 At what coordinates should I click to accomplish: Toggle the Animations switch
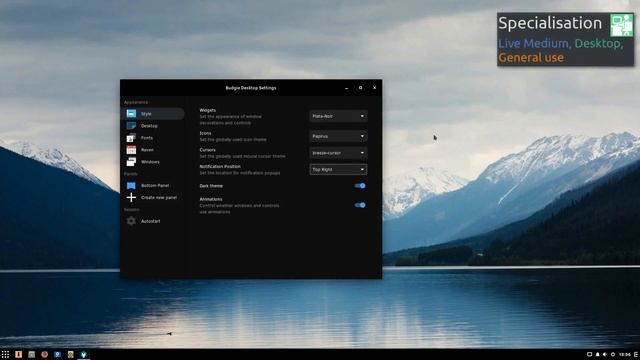[x=360, y=205]
